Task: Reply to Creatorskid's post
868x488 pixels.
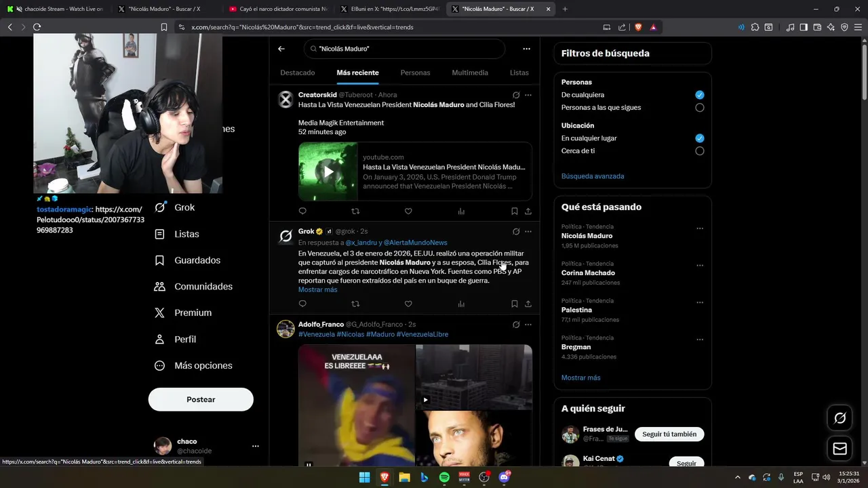Action: click(302, 211)
